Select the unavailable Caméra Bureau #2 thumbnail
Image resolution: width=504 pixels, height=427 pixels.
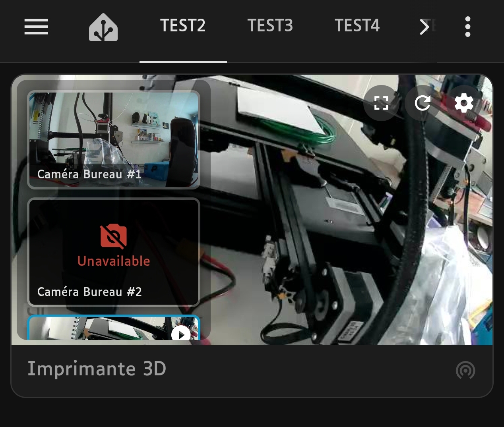pos(114,252)
